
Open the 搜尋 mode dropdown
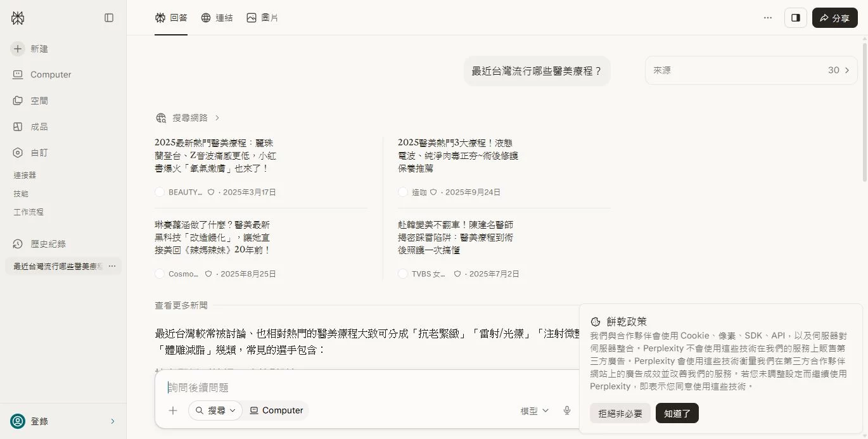pos(215,410)
